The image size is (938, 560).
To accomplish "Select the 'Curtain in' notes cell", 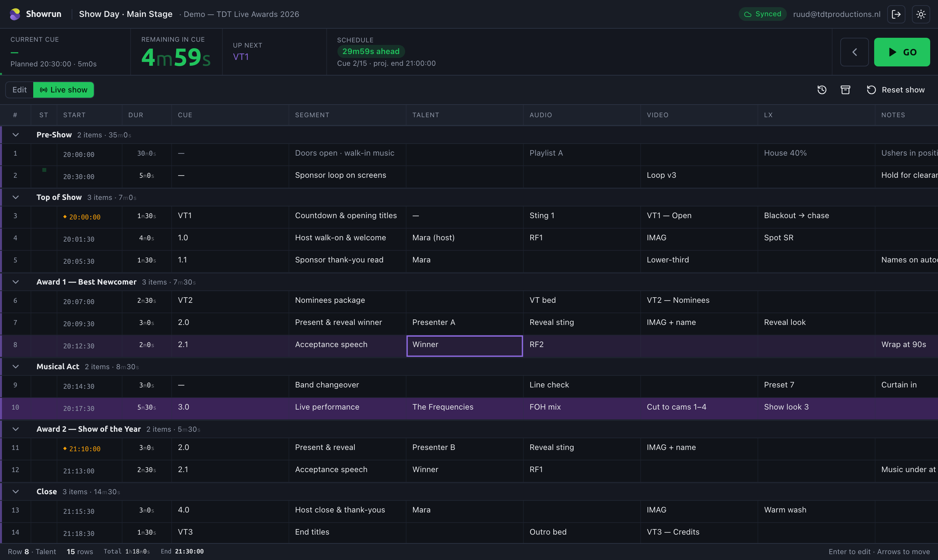I will (x=906, y=386).
